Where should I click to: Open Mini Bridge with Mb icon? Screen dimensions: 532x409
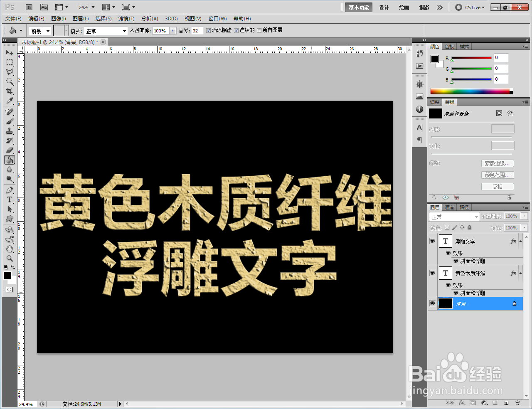[44, 7]
